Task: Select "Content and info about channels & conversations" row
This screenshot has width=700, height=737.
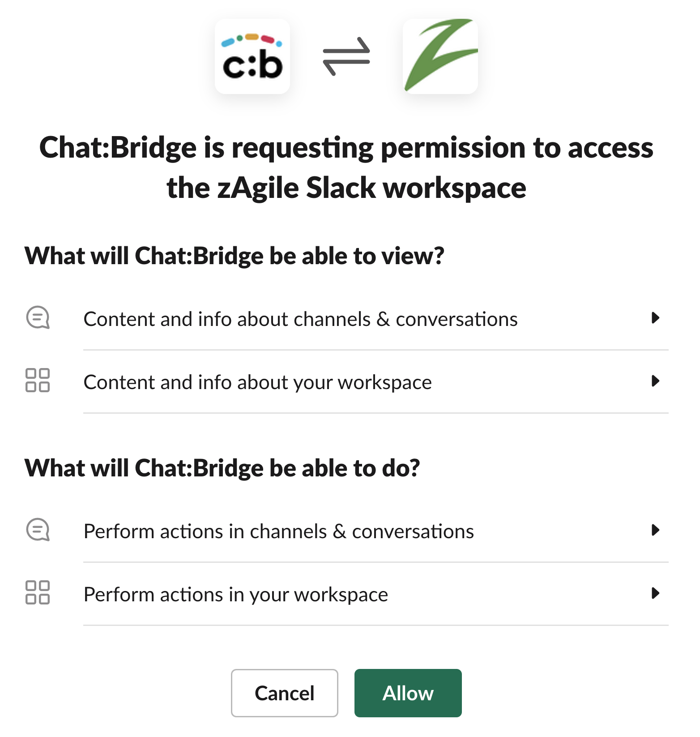Action: point(300,319)
